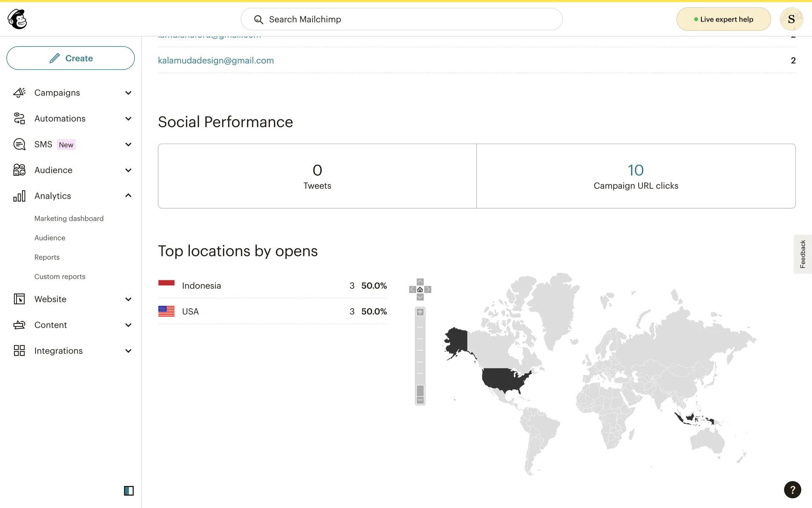
Task: Click the Create button
Action: [x=71, y=58]
